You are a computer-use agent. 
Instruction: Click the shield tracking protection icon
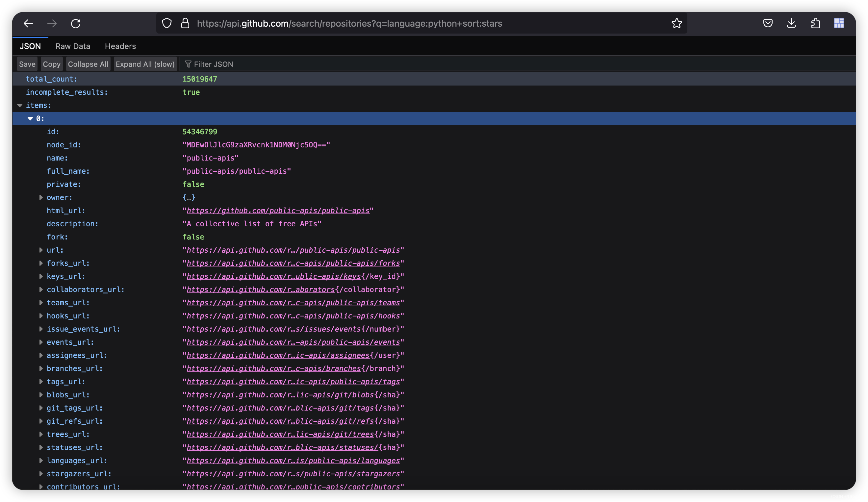coord(167,23)
